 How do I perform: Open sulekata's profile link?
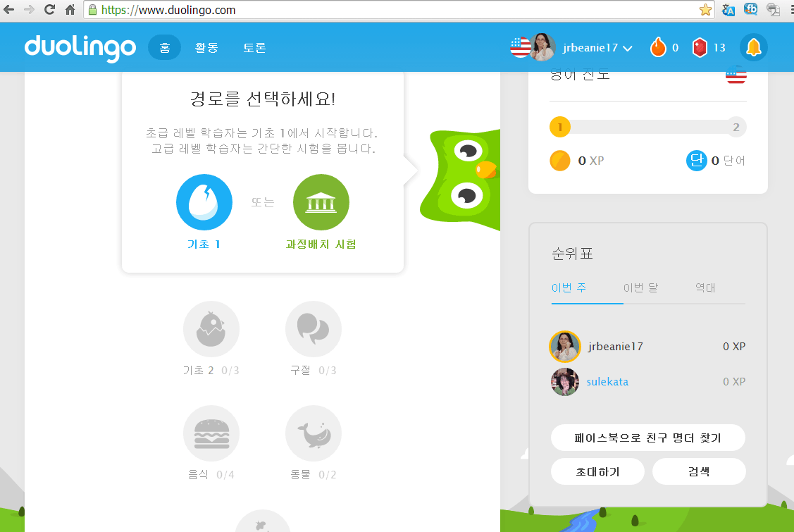pyautogui.click(x=607, y=381)
